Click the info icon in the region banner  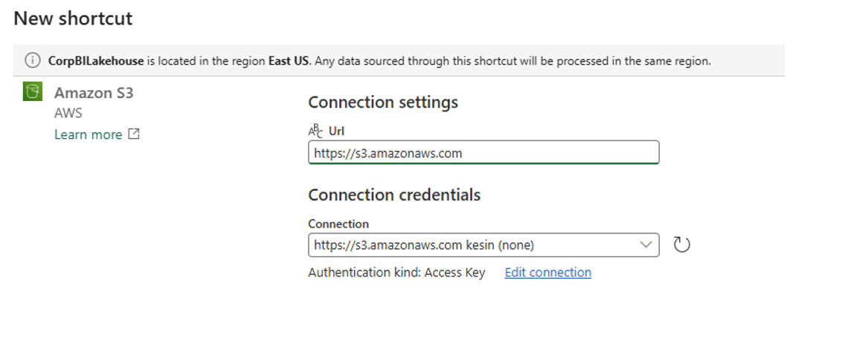[33, 61]
